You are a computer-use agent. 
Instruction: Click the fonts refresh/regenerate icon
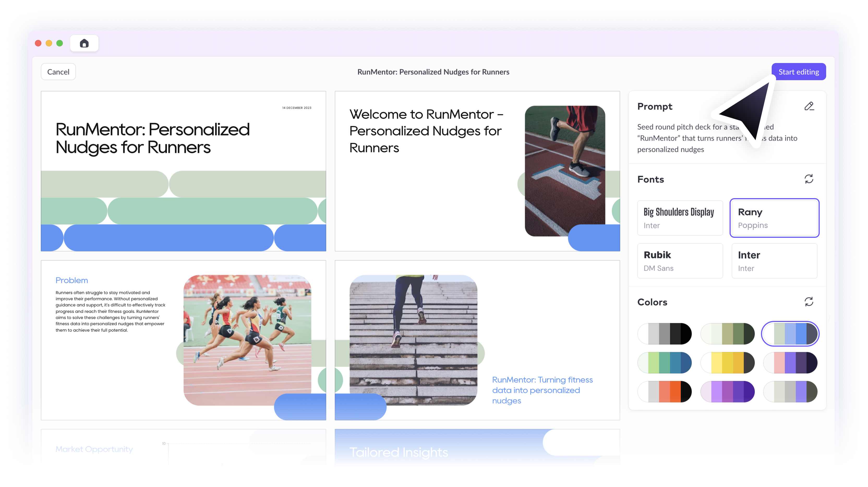coord(809,179)
